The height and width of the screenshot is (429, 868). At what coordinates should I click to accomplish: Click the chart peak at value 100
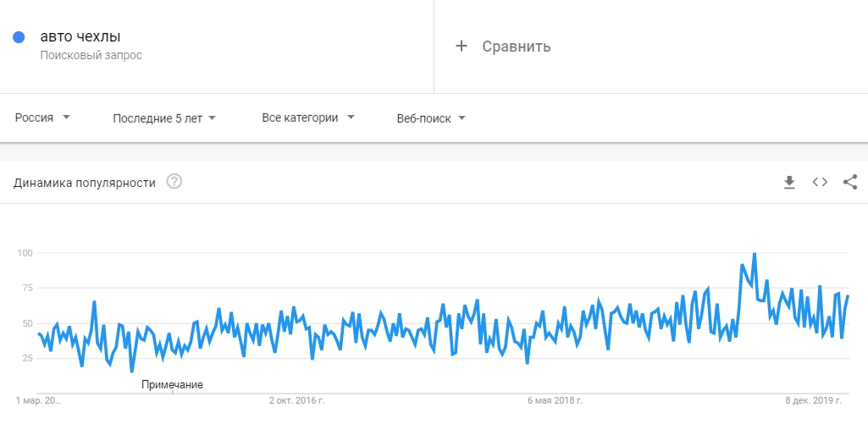(x=754, y=254)
